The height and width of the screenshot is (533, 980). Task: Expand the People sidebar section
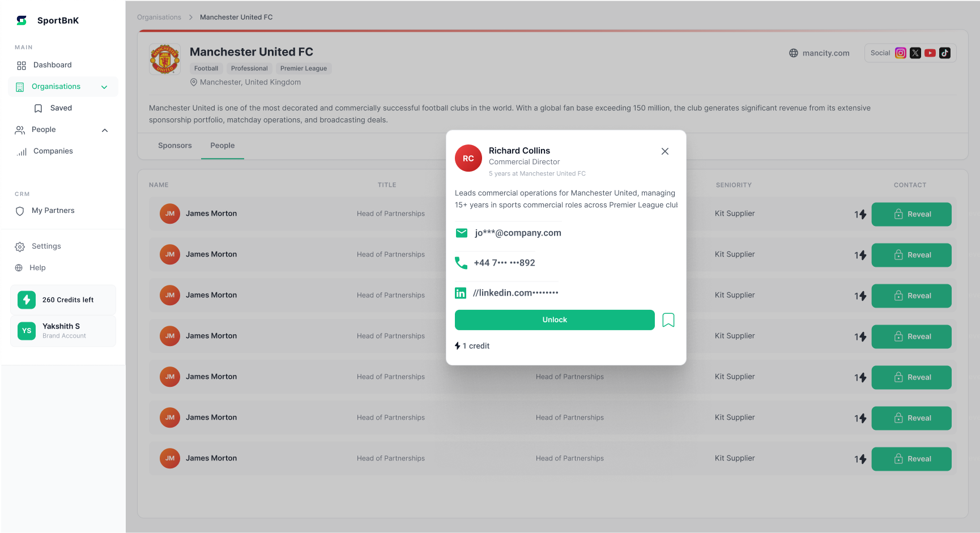tap(104, 130)
